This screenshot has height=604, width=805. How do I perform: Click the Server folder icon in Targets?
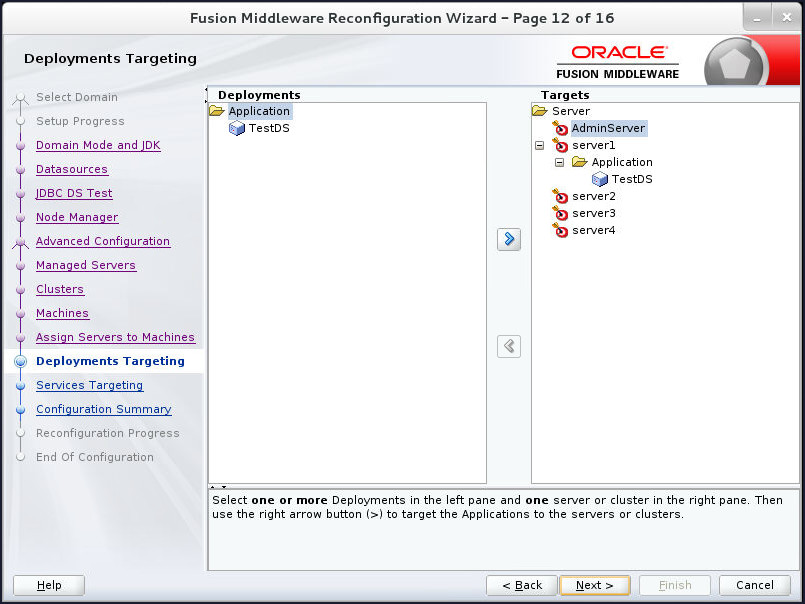(540, 111)
